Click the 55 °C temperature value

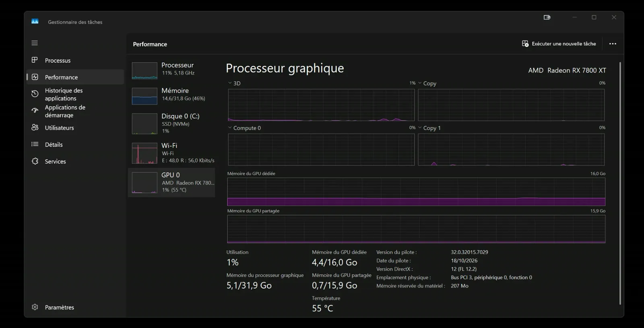pos(322,308)
